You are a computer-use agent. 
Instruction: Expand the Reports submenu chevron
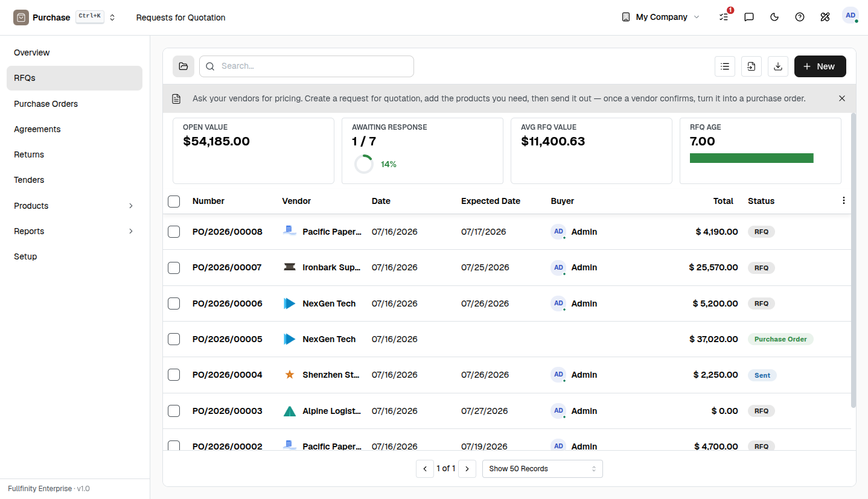click(x=131, y=231)
